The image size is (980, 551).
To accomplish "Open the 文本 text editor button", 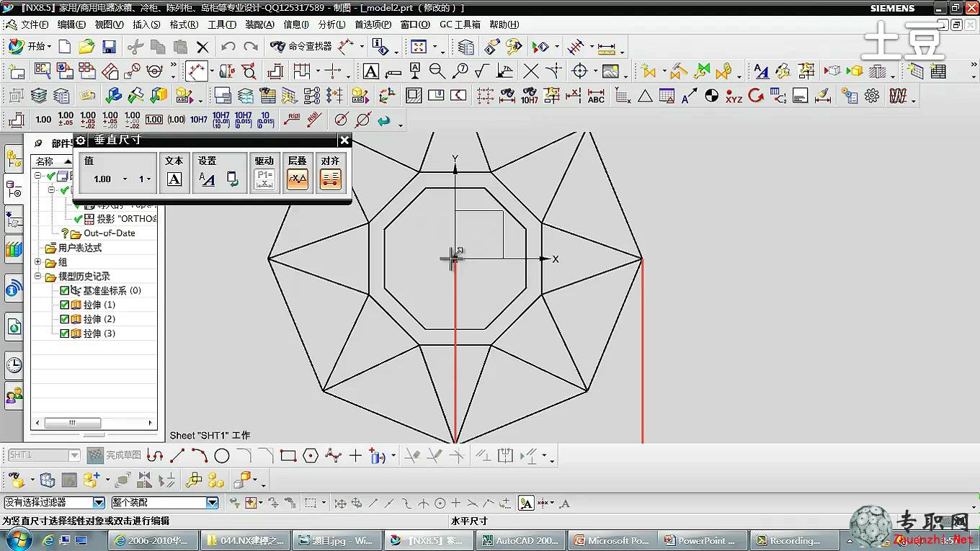I will [x=174, y=179].
